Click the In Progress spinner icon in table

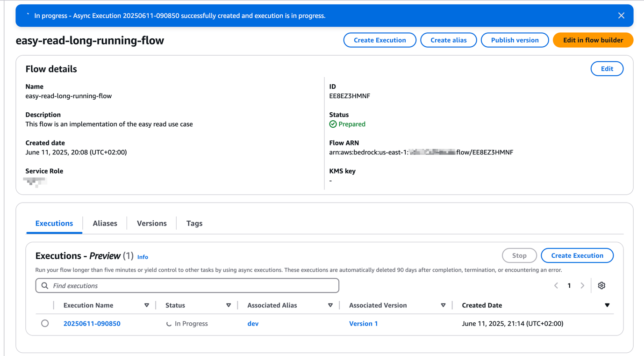168,323
